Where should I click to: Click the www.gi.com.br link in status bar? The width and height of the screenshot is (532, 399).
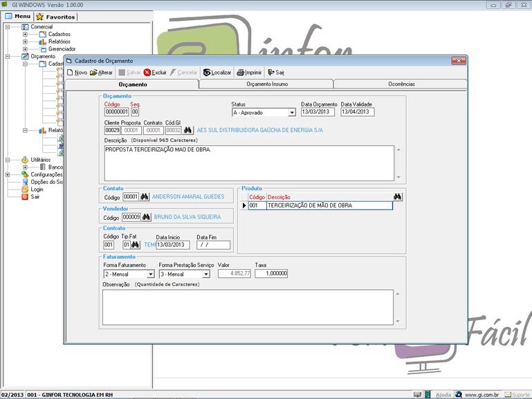(482, 394)
